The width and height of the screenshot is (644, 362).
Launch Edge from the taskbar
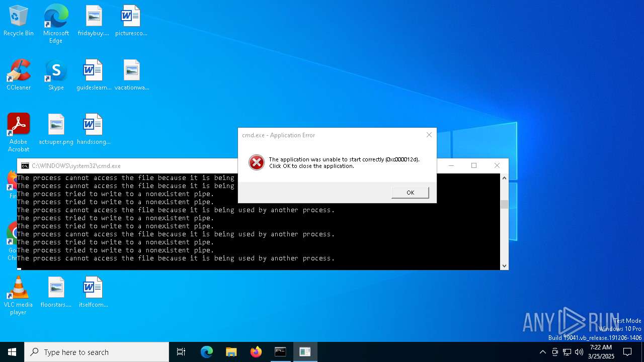[x=207, y=352]
